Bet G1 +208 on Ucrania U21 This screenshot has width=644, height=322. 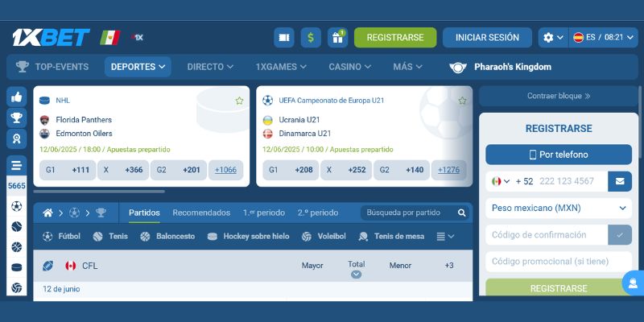coord(291,170)
